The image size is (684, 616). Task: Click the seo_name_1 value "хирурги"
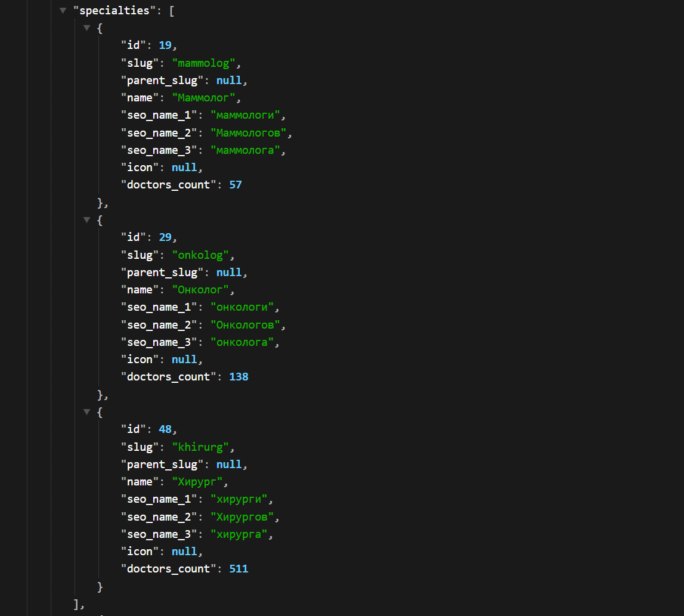click(239, 500)
